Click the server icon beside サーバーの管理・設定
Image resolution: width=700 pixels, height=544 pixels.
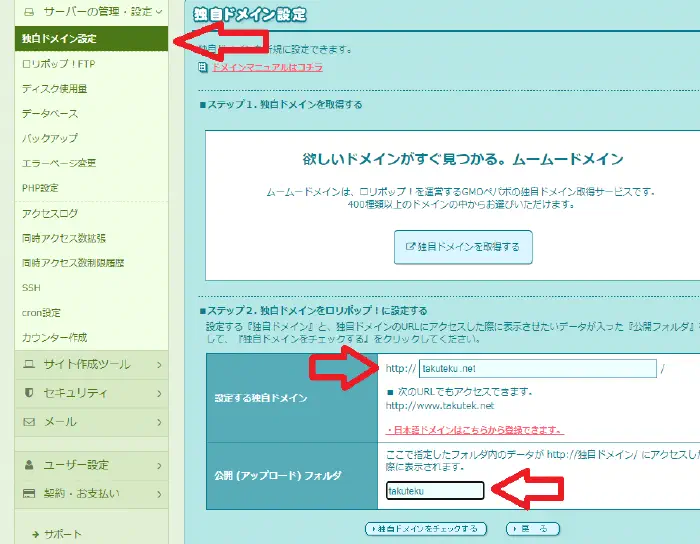coord(29,12)
